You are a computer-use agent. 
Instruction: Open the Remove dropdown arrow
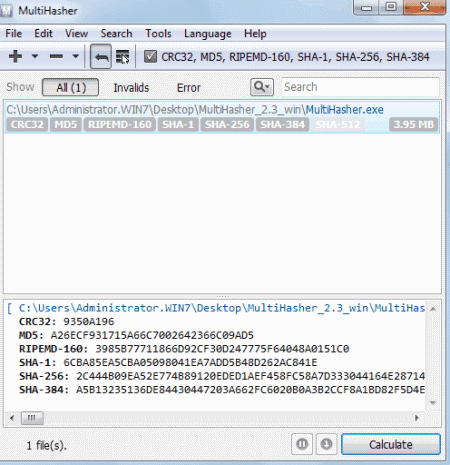pyautogui.click(x=76, y=56)
